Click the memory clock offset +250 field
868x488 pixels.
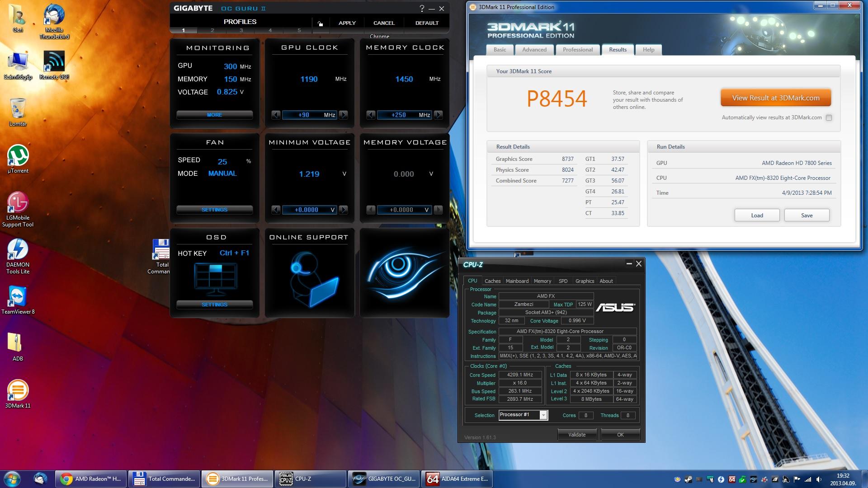(405, 115)
